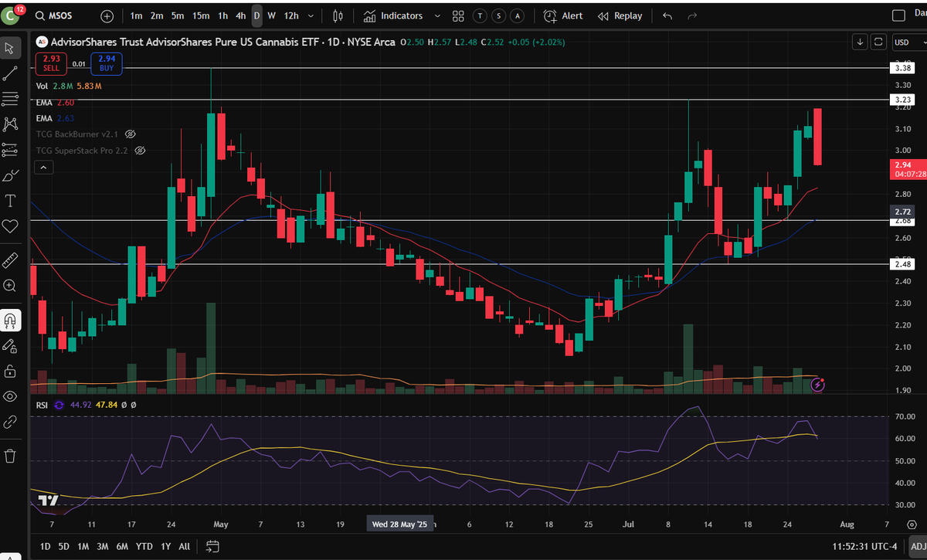Select the YTD date range
This screenshot has width=927, height=560.
144,546
